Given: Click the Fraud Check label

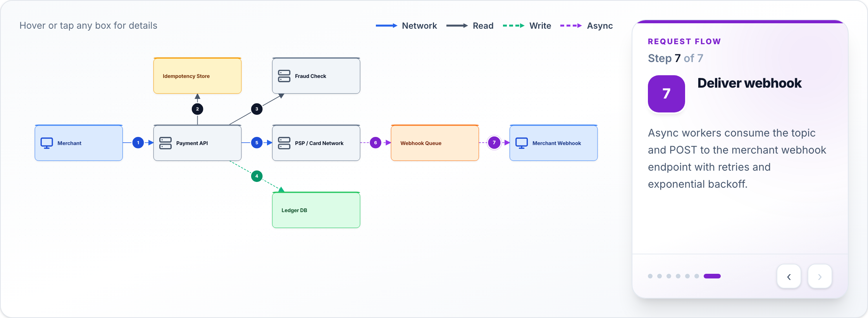Looking at the screenshot, I should (310, 76).
